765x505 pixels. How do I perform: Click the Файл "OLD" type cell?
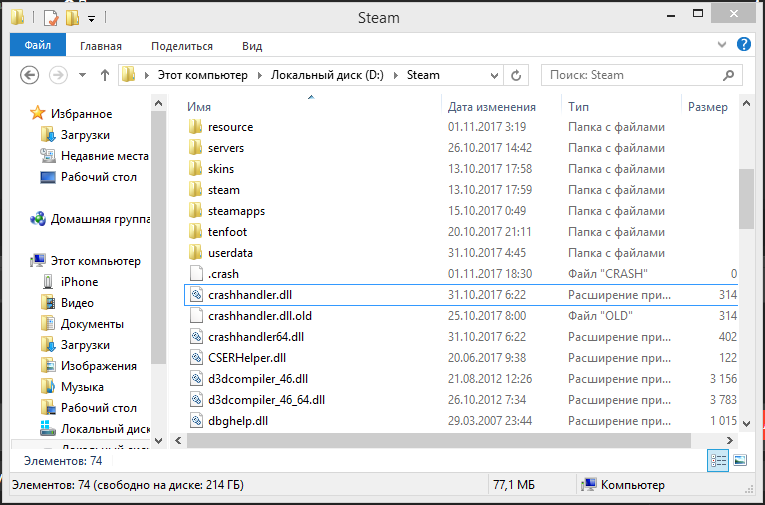600,316
